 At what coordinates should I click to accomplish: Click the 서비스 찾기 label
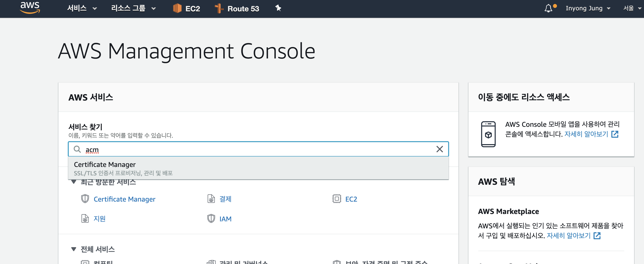coord(86,127)
